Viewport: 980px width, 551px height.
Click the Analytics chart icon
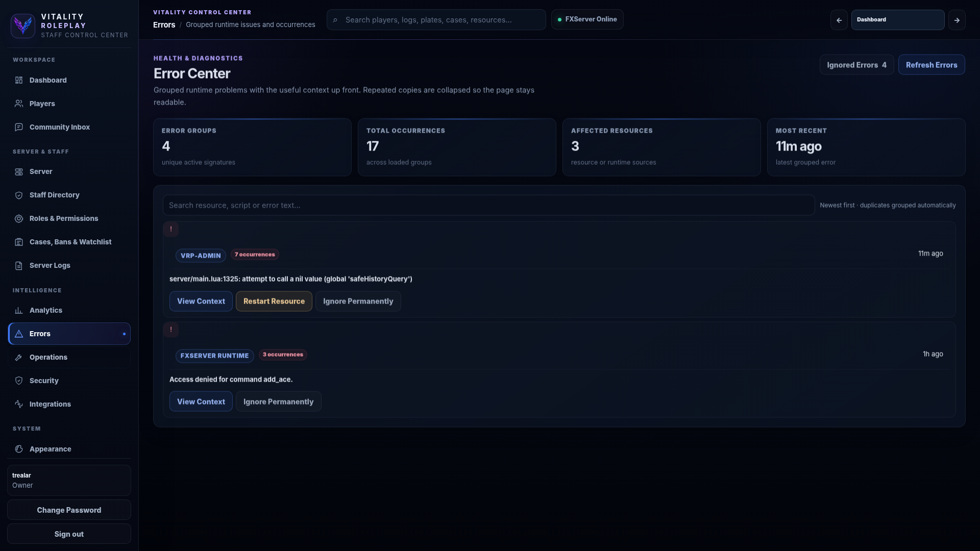pyautogui.click(x=19, y=310)
